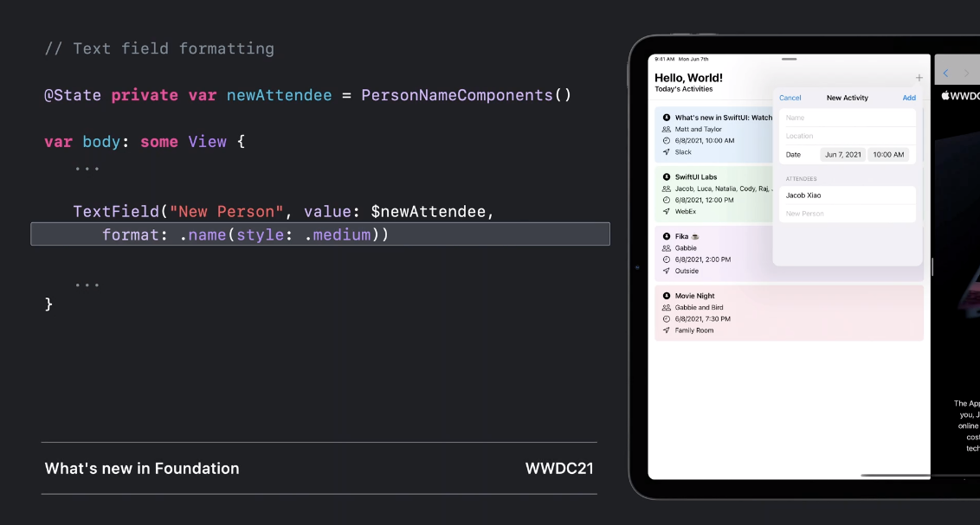Click the people icon beside Gabbie and Bird
This screenshot has width=980, height=525.
tap(667, 307)
